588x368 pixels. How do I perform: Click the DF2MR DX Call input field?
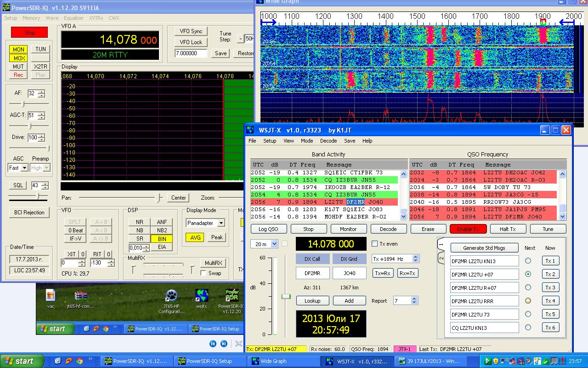click(312, 273)
